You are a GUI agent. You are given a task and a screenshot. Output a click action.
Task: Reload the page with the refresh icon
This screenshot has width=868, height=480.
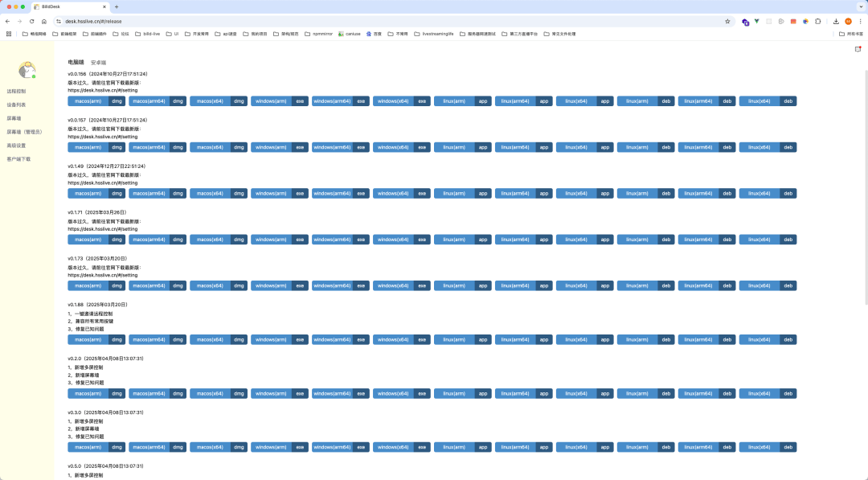pyautogui.click(x=31, y=22)
